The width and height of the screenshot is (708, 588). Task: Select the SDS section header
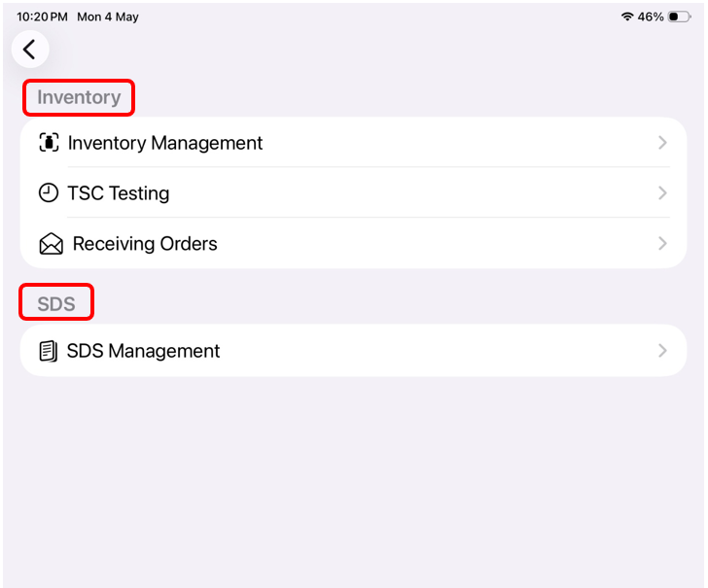tap(56, 303)
